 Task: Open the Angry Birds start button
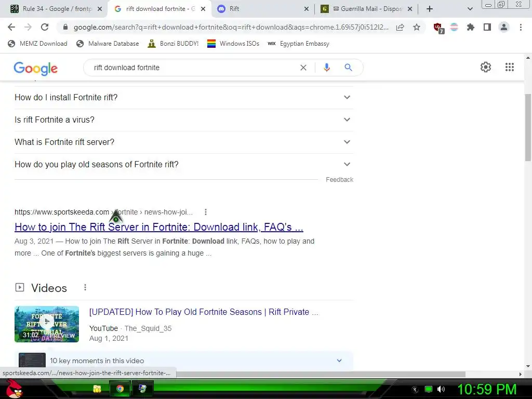click(x=14, y=389)
